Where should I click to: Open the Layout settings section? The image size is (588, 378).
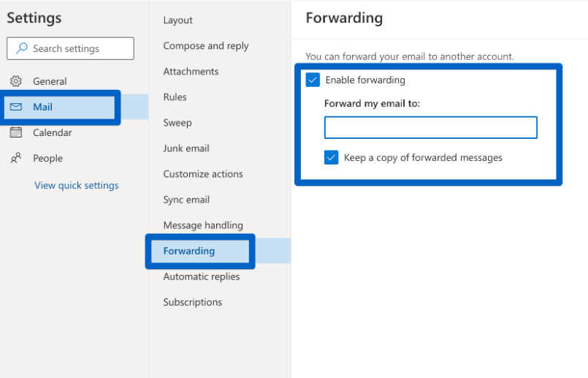(177, 20)
